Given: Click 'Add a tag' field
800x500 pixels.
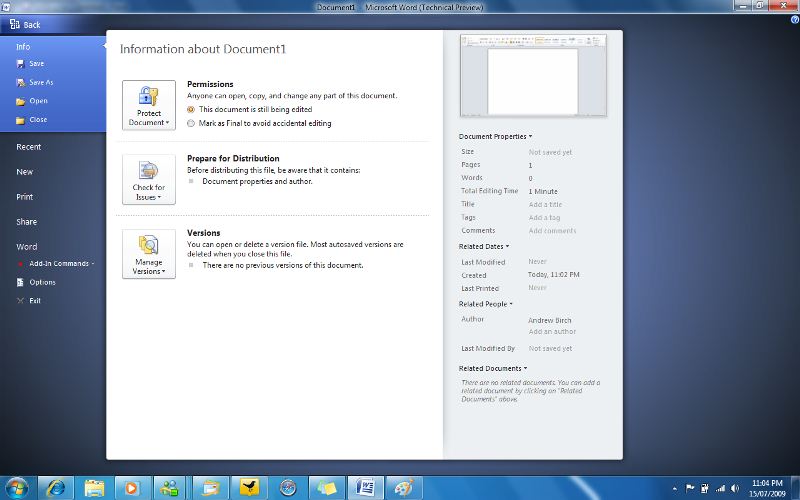Looking at the screenshot, I should pos(544,218).
